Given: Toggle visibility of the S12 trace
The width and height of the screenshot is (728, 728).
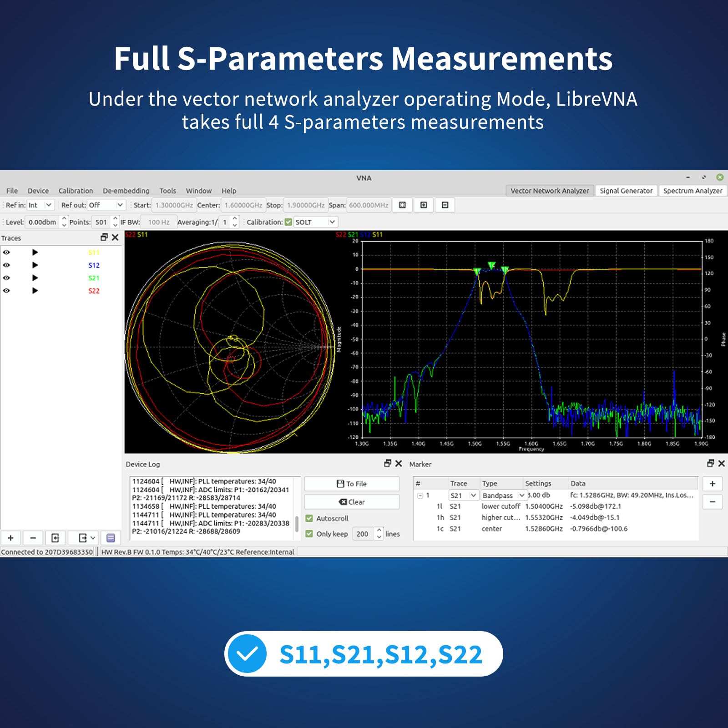Looking at the screenshot, I should pos(6,266).
